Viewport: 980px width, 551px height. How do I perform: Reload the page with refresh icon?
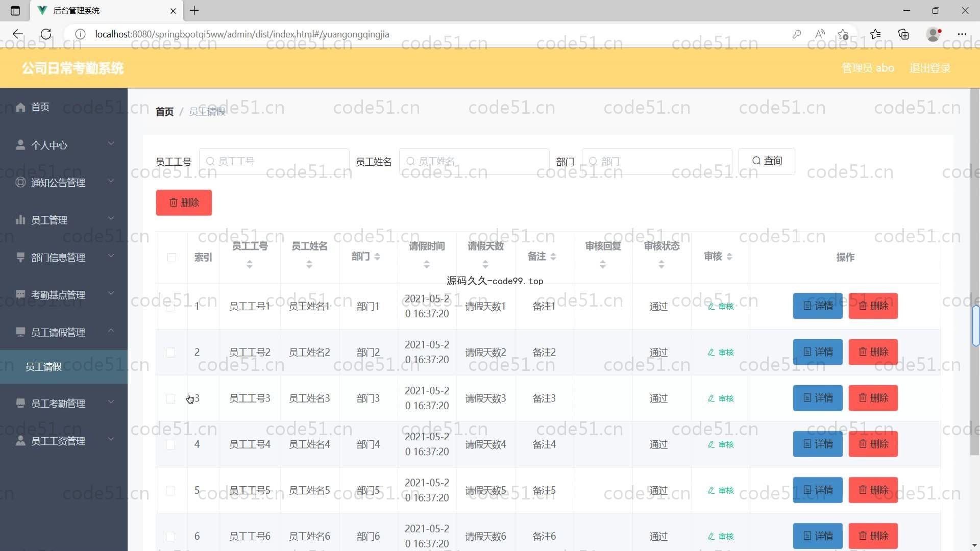(x=46, y=34)
